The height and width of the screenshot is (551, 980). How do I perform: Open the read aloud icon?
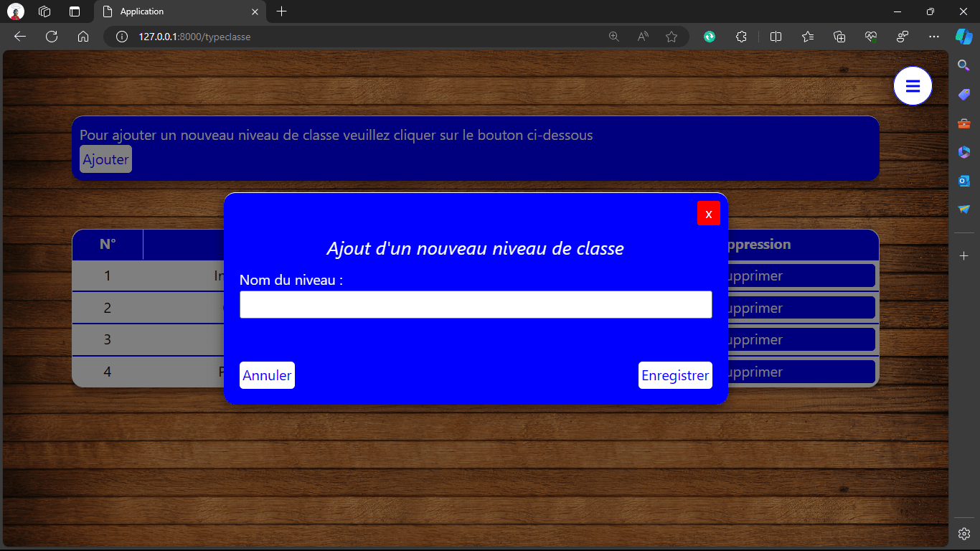643,37
